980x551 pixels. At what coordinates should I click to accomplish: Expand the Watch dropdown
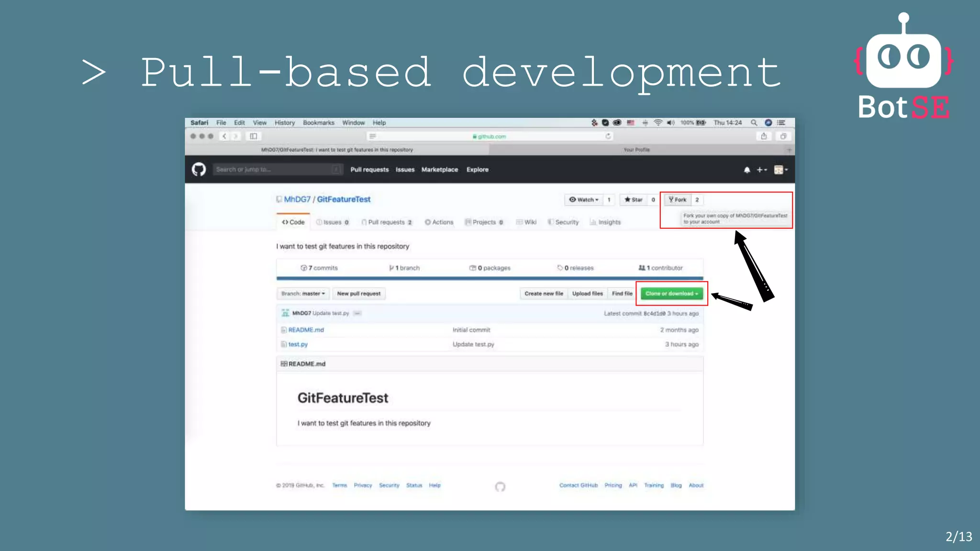pyautogui.click(x=583, y=199)
